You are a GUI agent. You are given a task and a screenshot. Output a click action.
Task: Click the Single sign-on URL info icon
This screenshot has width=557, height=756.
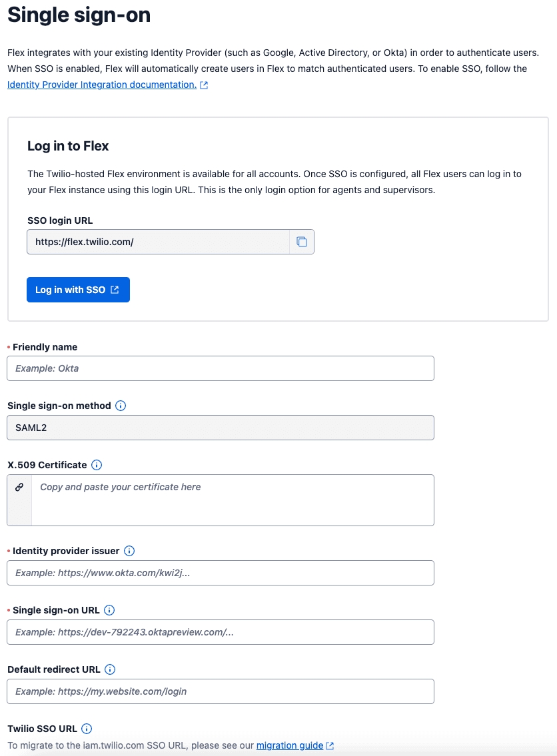[x=110, y=610]
